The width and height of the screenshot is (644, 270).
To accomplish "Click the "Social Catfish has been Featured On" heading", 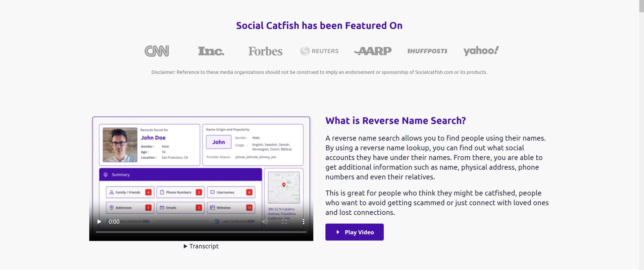I will 319,26.
